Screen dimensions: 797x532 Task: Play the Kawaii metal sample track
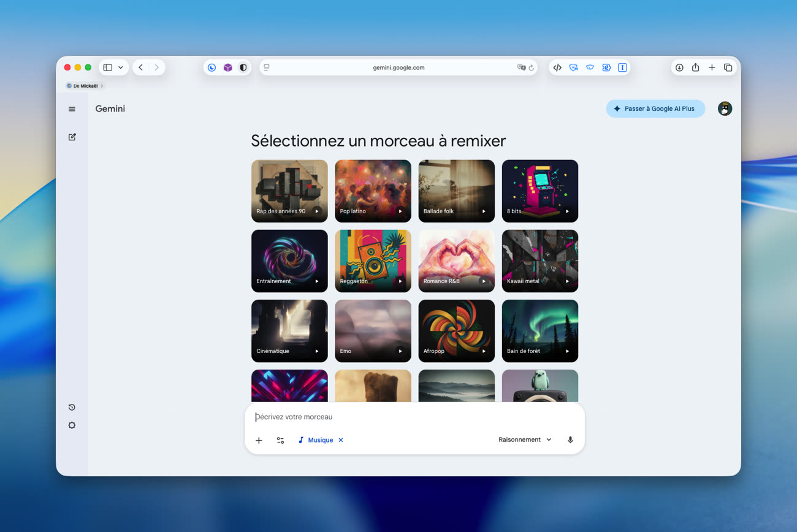(x=567, y=281)
